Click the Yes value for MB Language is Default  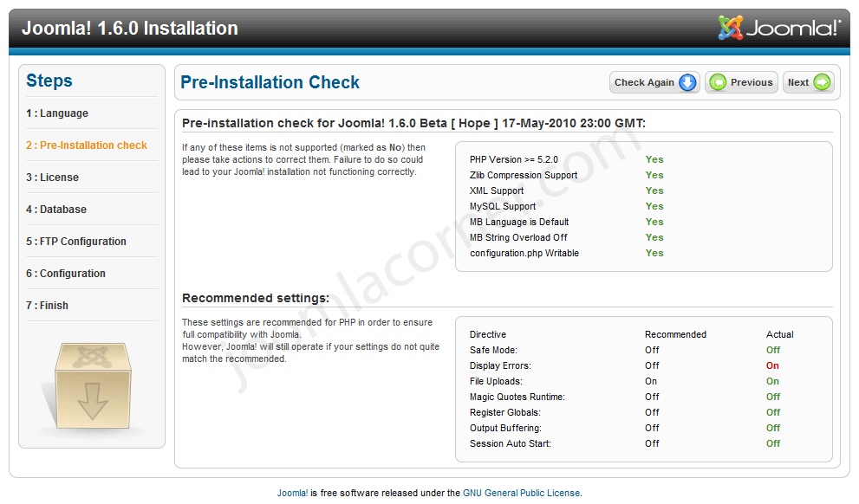(x=654, y=223)
